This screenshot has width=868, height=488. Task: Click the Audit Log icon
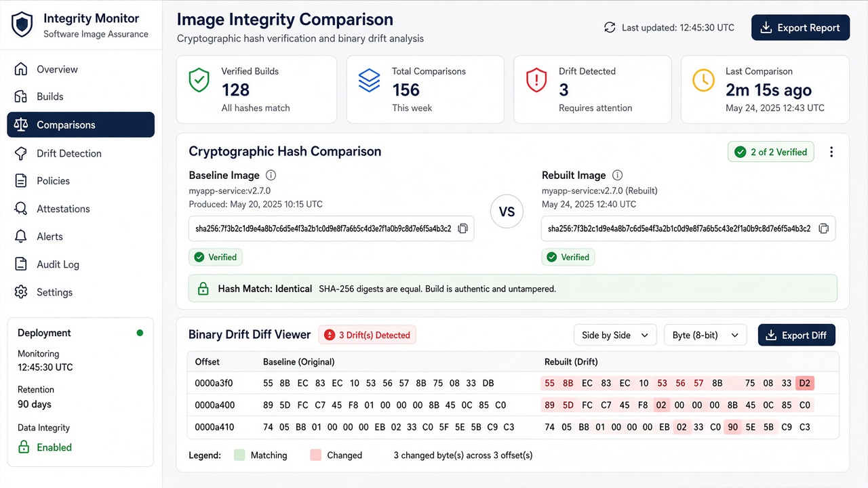pyautogui.click(x=21, y=264)
